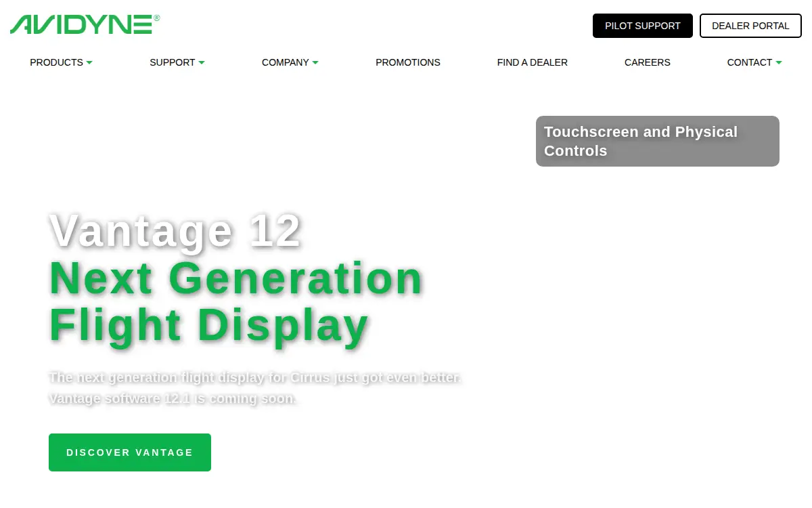Click the Discover Vantage button

pyautogui.click(x=130, y=452)
